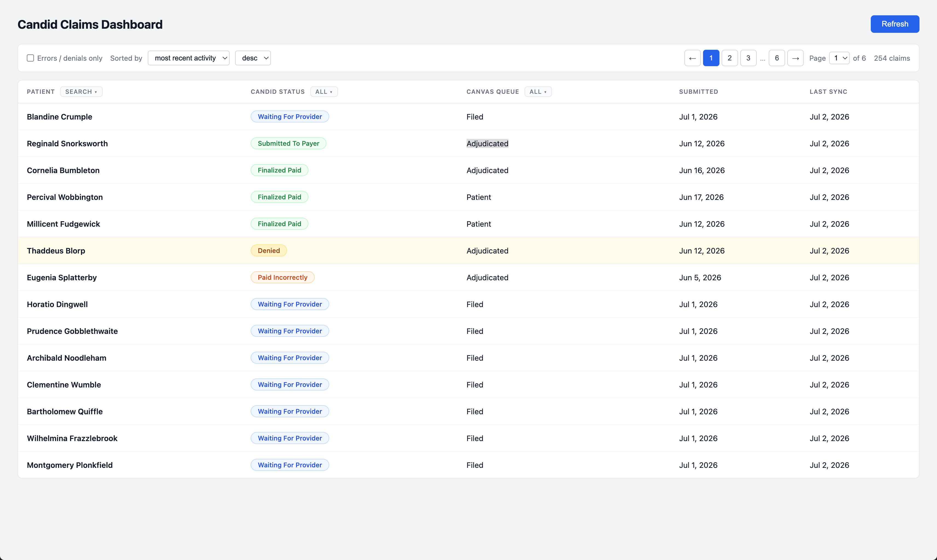This screenshot has width=937, height=560.
Task: Click Prudence Gobblethwaite's Waiting For Provider badge
Action: click(x=290, y=331)
